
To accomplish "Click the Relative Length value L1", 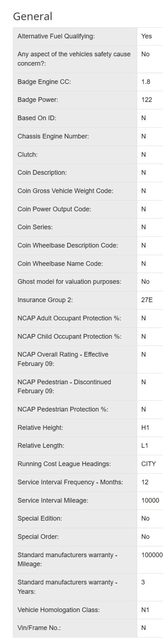I will [145, 446].
